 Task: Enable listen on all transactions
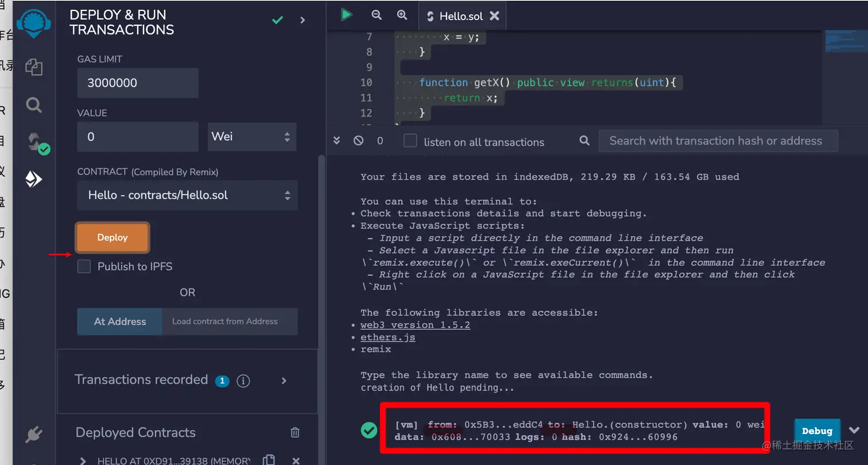[x=410, y=141]
